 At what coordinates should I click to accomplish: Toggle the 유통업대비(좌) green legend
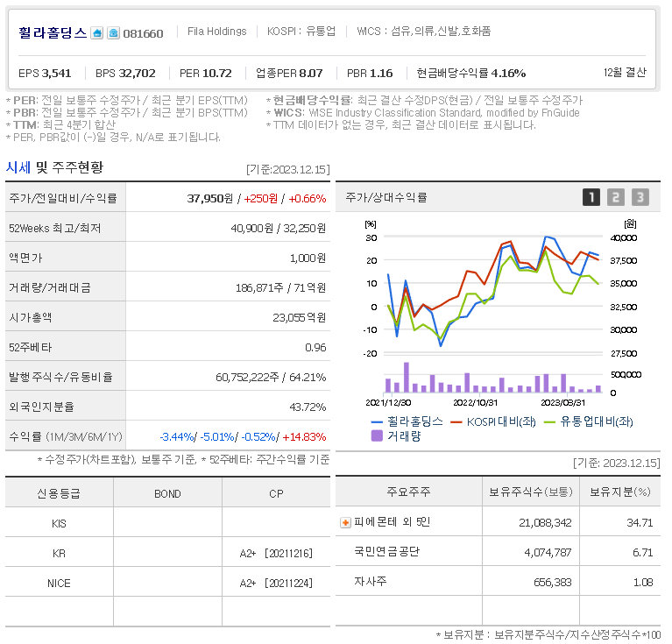(x=589, y=421)
